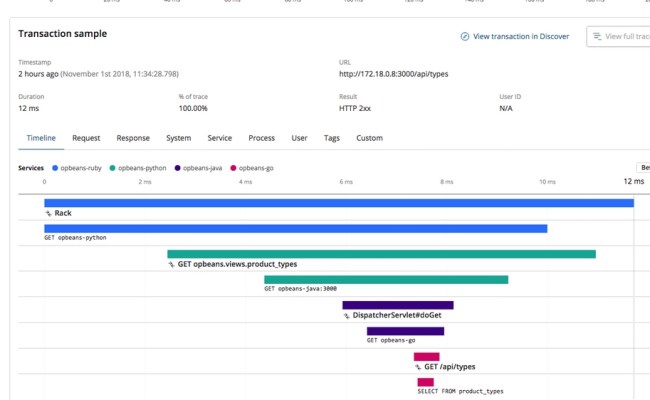Open View transaction in Discover link
Viewport: 650px width, 400px height.
[x=514, y=36]
